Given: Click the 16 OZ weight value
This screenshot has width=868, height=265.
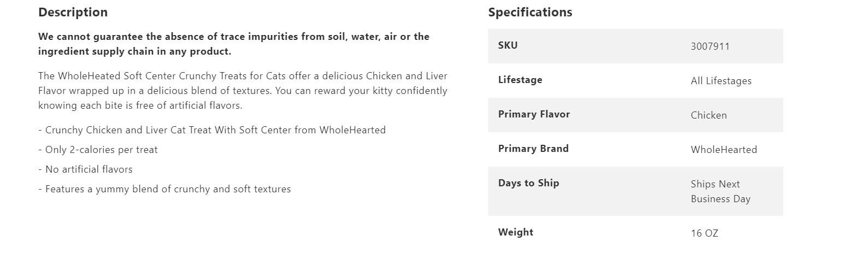Looking at the screenshot, I should 704,233.
